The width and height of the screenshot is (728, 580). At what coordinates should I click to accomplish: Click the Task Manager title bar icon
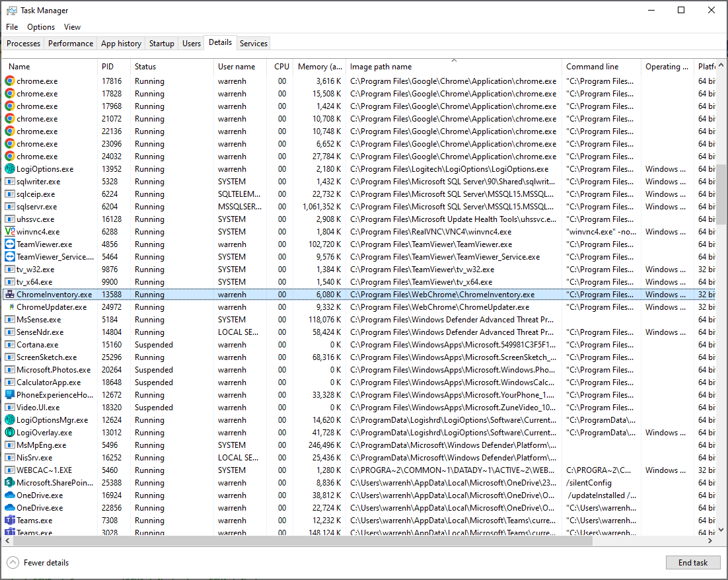[x=12, y=10]
